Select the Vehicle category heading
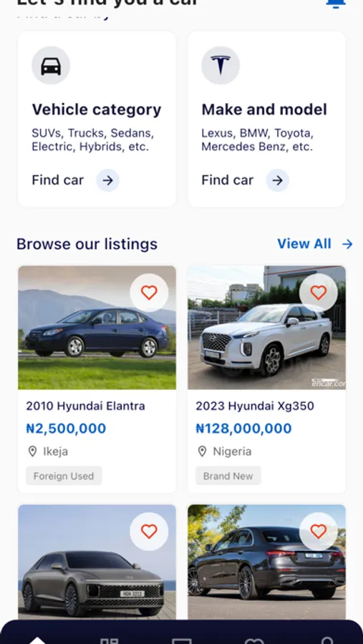The height and width of the screenshot is (644, 363). [x=97, y=109]
